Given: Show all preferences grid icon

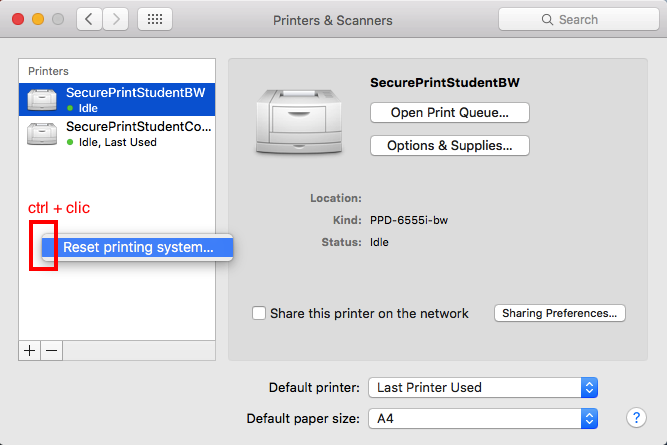Looking at the screenshot, I should click(154, 19).
